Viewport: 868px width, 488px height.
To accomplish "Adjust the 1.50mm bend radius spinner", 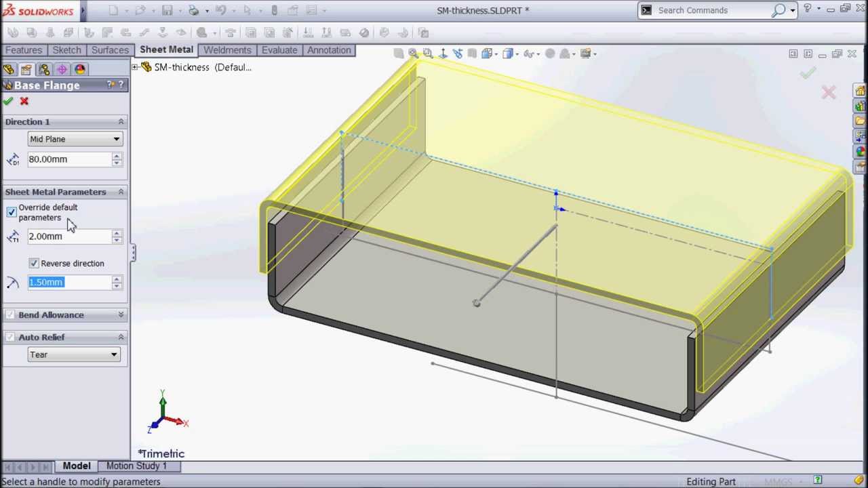I will (117, 282).
